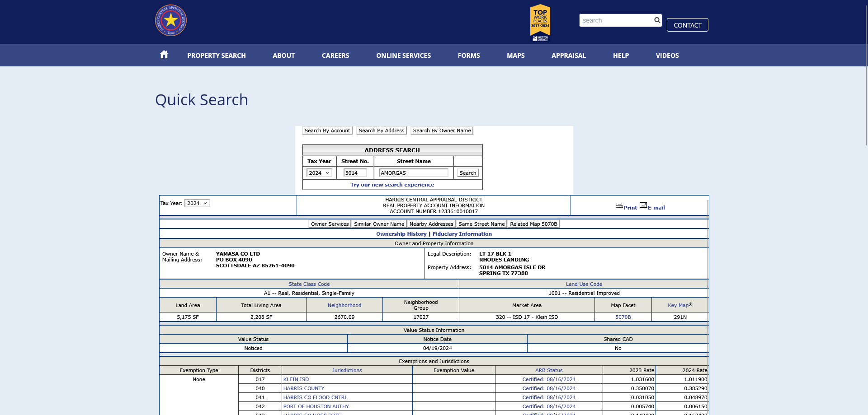Go to home via house icon
868x415 pixels.
(x=164, y=55)
